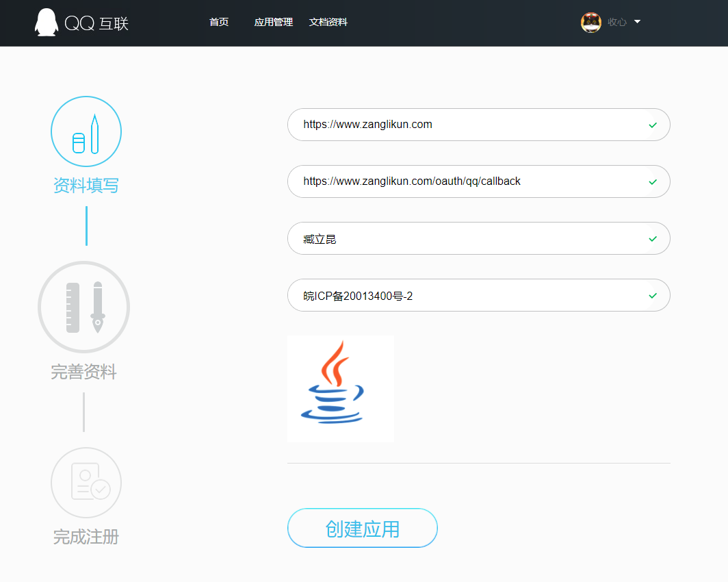Viewport: 728px width, 582px height.
Task: Open the 收心 username menu
Action: [x=616, y=22]
